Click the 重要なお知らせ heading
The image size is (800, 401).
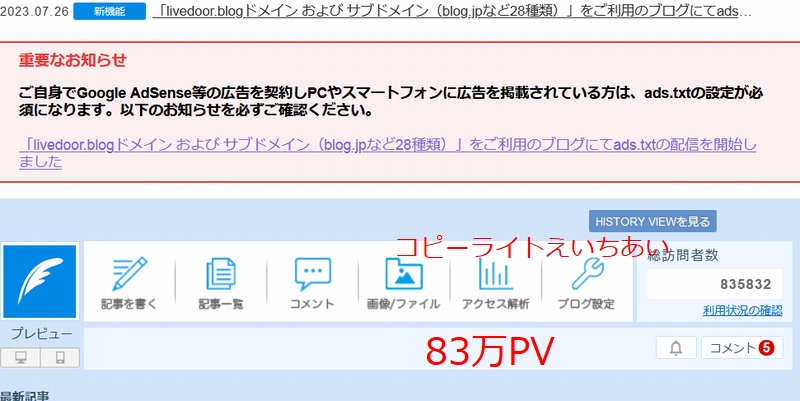[72, 60]
